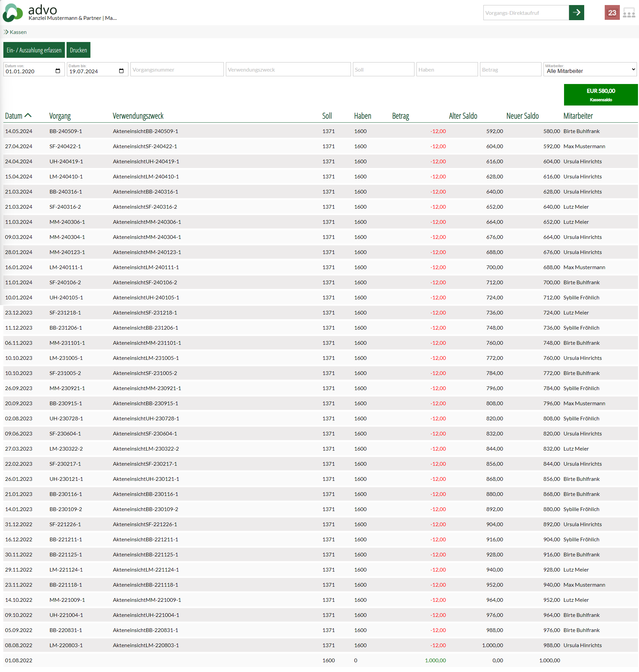This screenshot has height=672, width=639.
Task: Focus the Vorgangs-Direktaufruf search field
Action: [x=526, y=13]
